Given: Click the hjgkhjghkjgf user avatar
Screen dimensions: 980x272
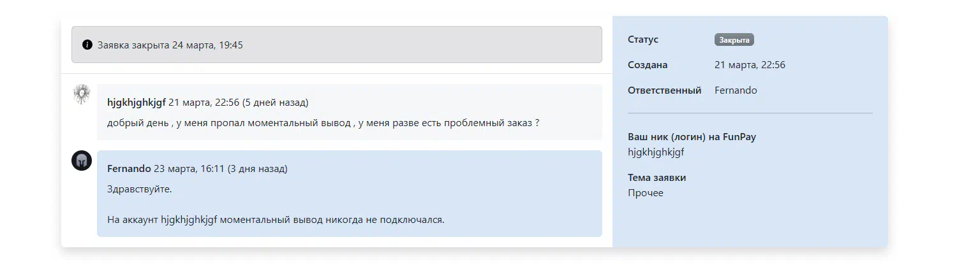Looking at the screenshot, I should (82, 94).
